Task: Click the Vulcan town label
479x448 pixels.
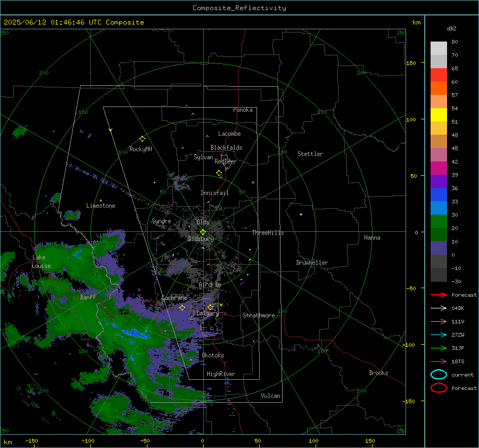Action: (271, 396)
